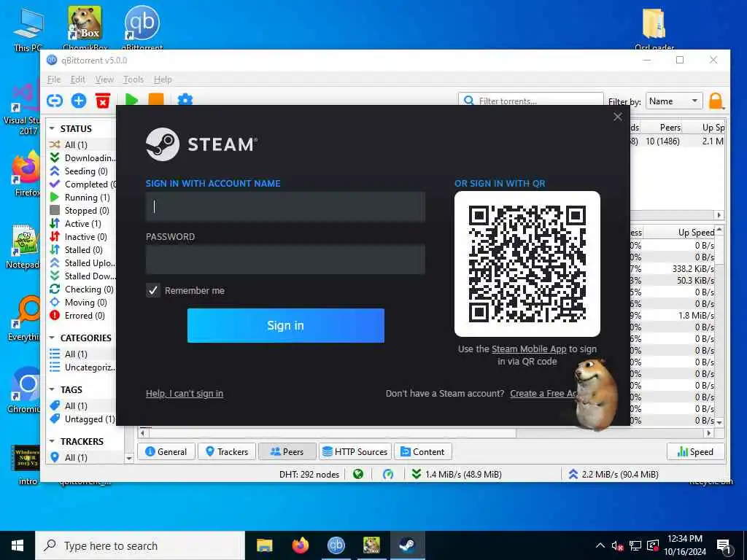Screen dimensions: 747x560
Task: Collapse the STATUS section
Action: point(52,128)
